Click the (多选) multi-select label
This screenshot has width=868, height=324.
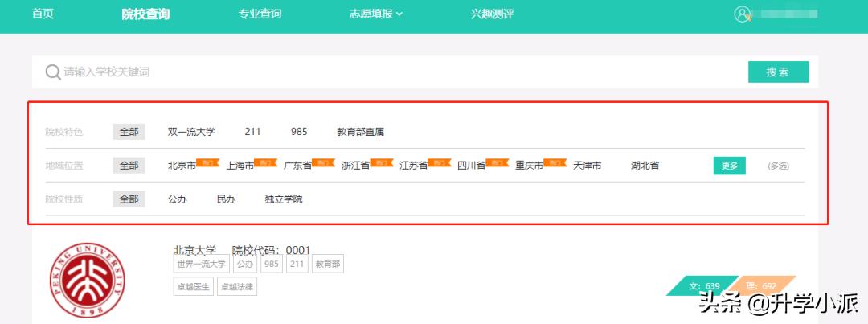pyautogui.click(x=778, y=166)
